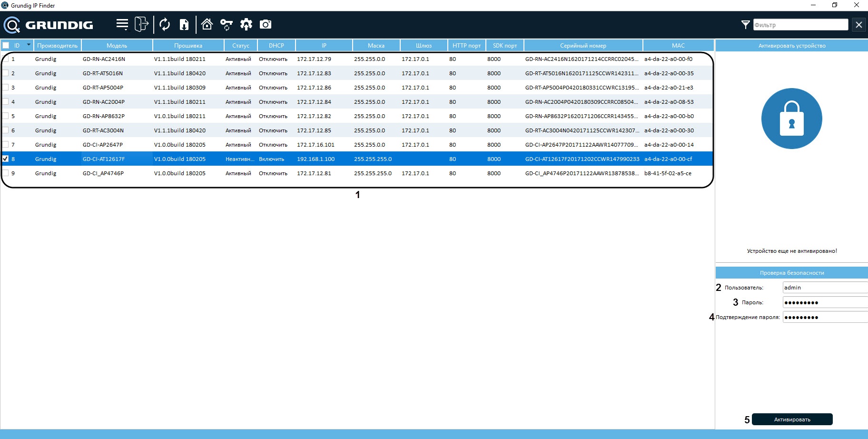Click the file download export icon
This screenshot has height=439, width=868.
(184, 24)
